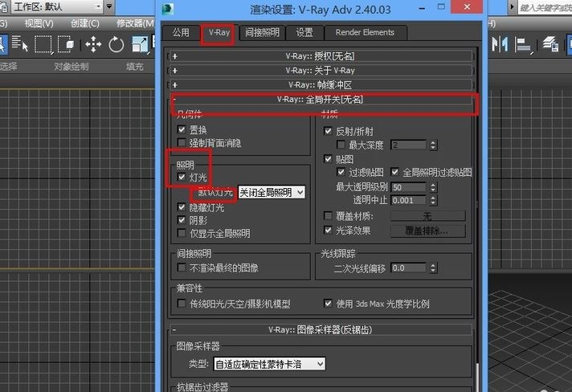Open the 修改器 menu
572x392 pixels.
tap(135, 23)
